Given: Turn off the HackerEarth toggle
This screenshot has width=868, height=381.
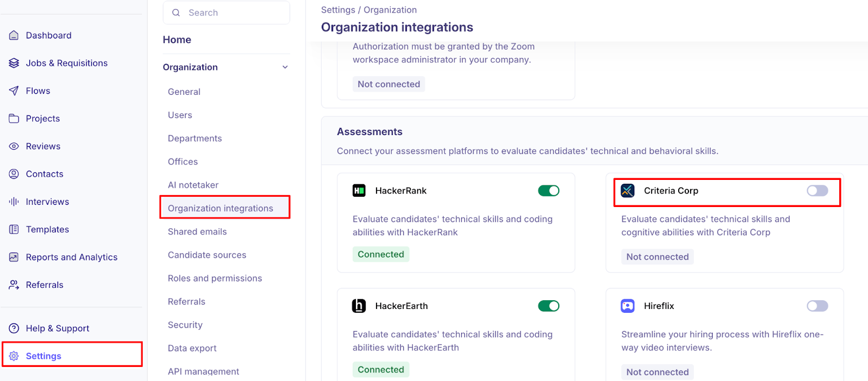Looking at the screenshot, I should click(548, 306).
